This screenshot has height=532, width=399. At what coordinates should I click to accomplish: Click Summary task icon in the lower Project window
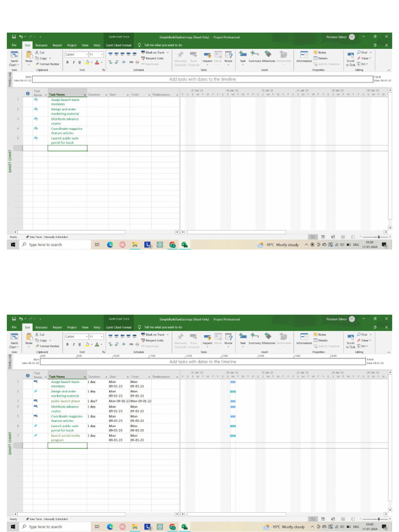pos(255,336)
